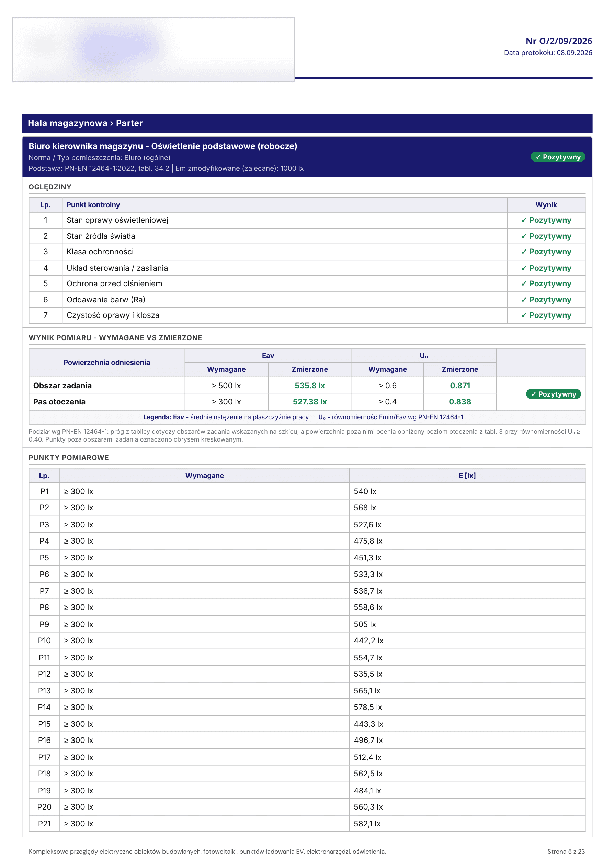Click the uniformity value 0.838
The height and width of the screenshot is (868, 614).
point(460,402)
